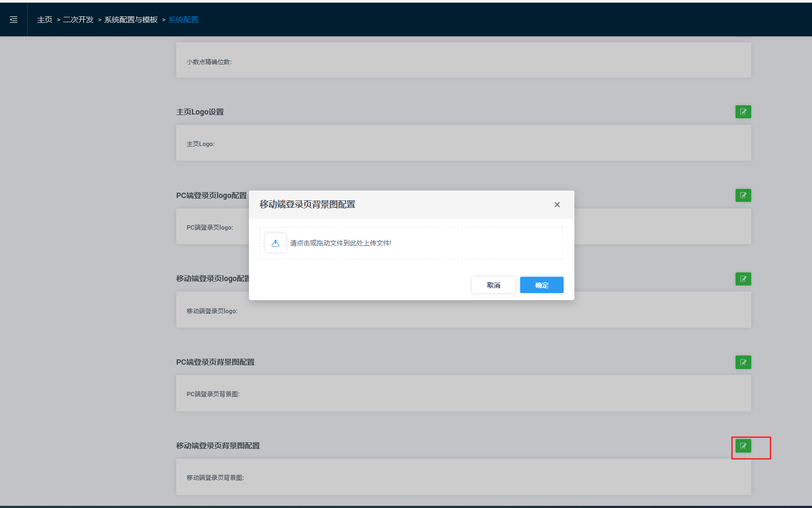The width and height of the screenshot is (812, 508).
Task: Click edit icon beside 移动端登录页logo配置
Action: coord(743,279)
